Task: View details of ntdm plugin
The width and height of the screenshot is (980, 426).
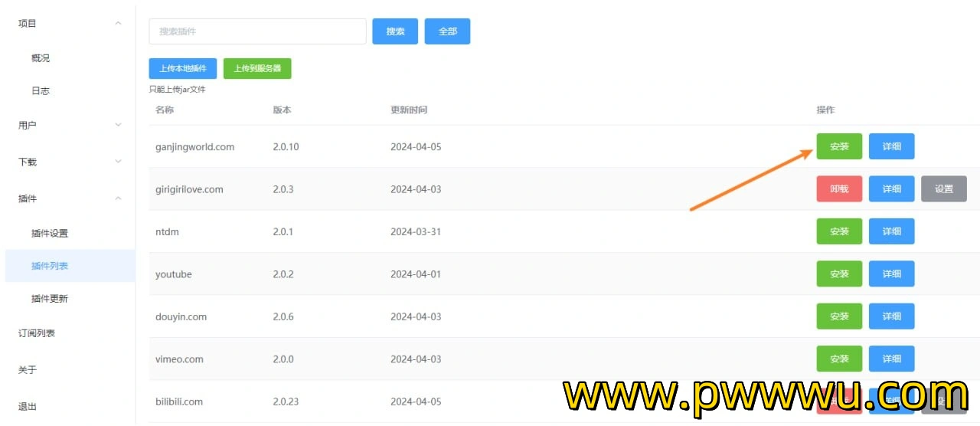Action: tap(891, 231)
